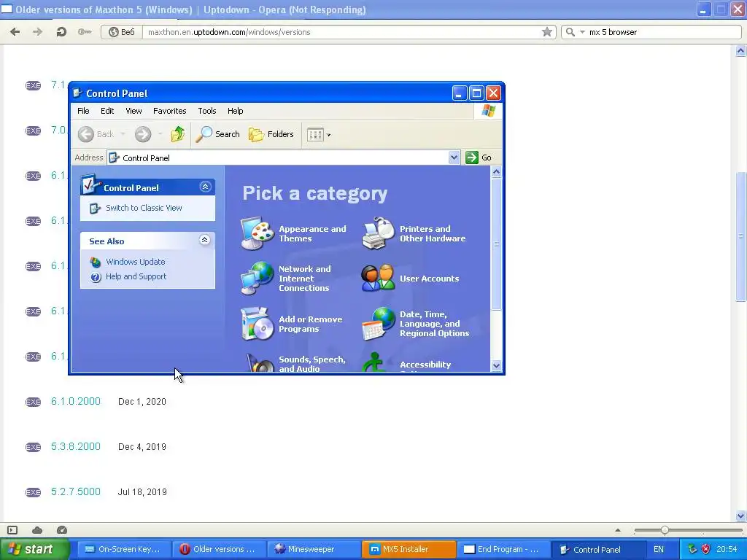Open the Windows Update link

(x=135, y=262)
